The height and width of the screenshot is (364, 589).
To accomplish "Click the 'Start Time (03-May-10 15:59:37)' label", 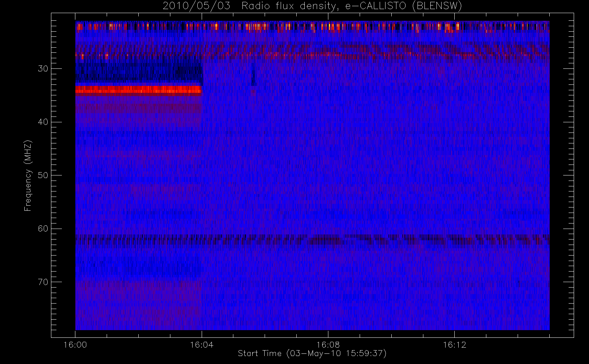I will 312,353.
